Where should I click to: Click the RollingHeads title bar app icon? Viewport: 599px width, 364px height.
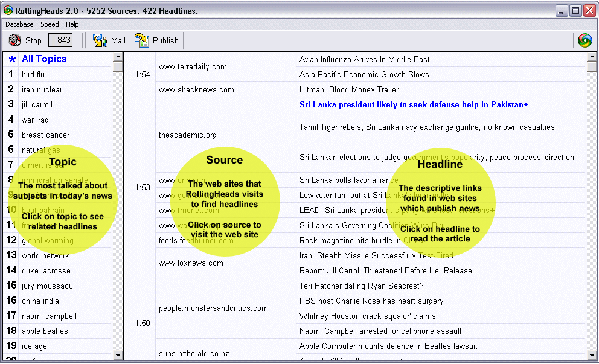click(x=8, y=10)
